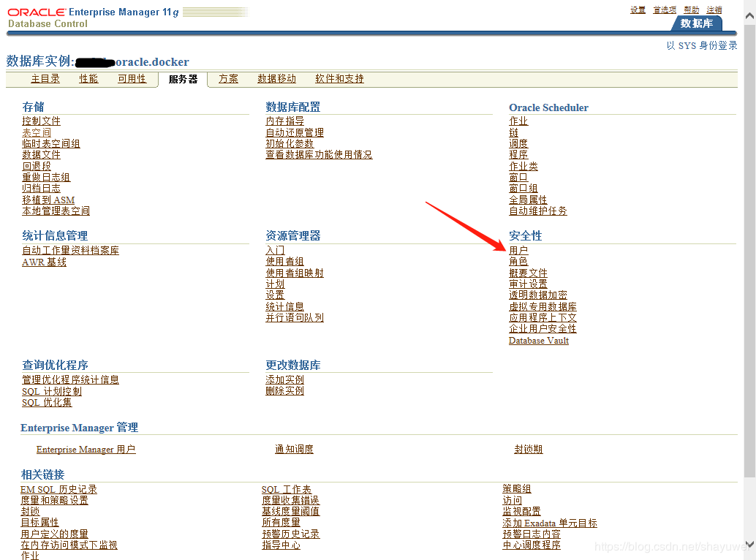Click the scrollbar up arrow
Viewport: 756px width, 560px height.
[749, 15]
